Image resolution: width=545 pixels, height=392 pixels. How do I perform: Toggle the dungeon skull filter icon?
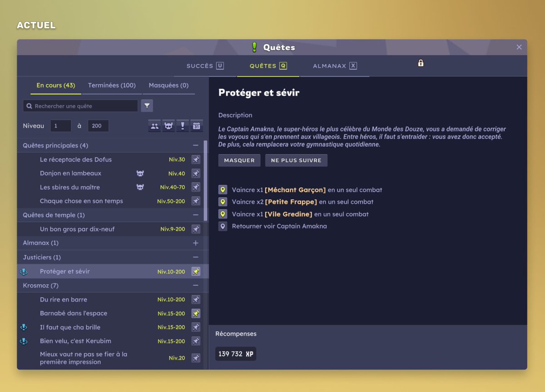pyautogui.click(x=168, y=126)
